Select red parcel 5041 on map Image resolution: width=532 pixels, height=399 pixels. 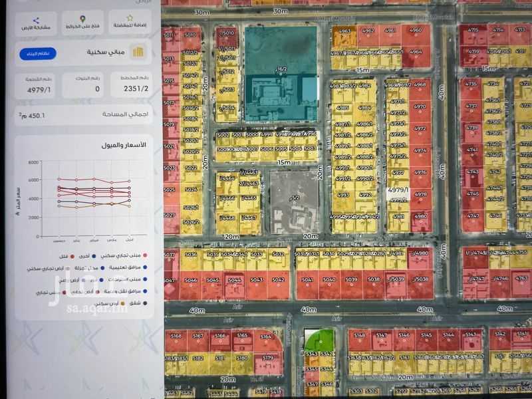[x=307, y=285]
